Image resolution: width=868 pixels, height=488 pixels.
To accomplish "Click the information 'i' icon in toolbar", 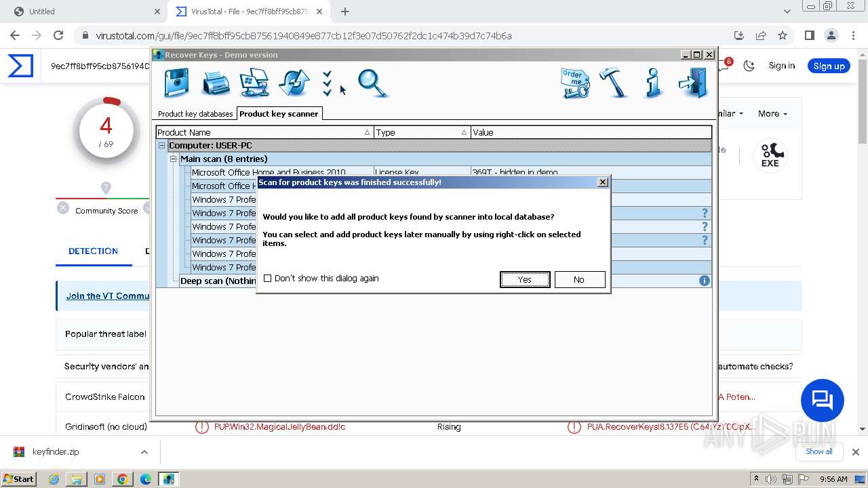I will coord(653,83).
